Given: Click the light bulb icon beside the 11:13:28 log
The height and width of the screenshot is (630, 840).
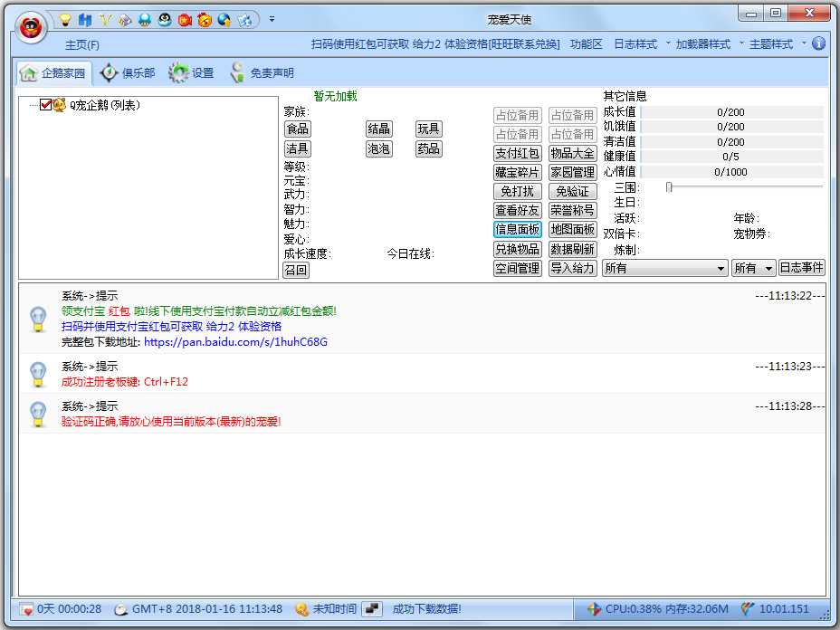Looking at the screenshot, I should (38, 414).
